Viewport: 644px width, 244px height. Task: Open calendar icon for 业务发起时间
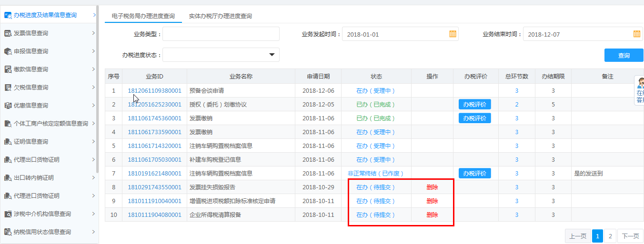tap(453, 34)
